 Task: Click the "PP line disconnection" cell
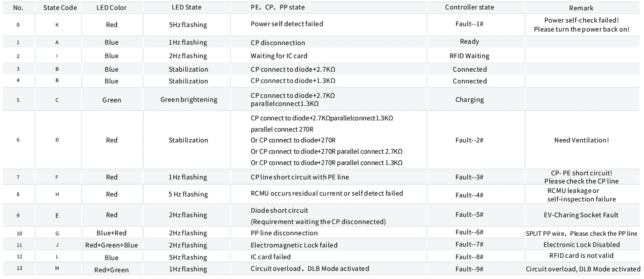(x=284, y=233)
